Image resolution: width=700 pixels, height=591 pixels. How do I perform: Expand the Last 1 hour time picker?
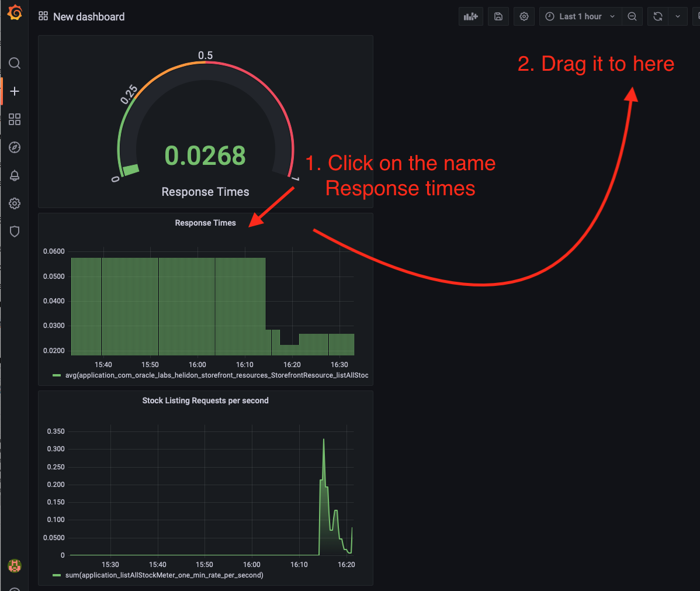point(580,16)
